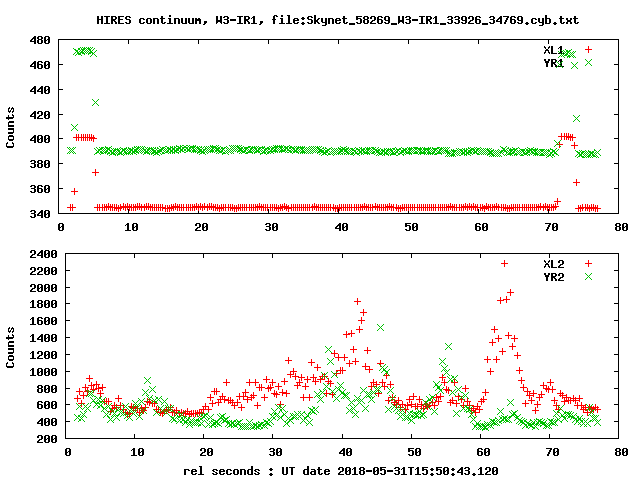Image resolution: width=640 pixels, height=480 pixels.
Task: Click the 1200 tick label on lower plot
Action: (43, 355)
